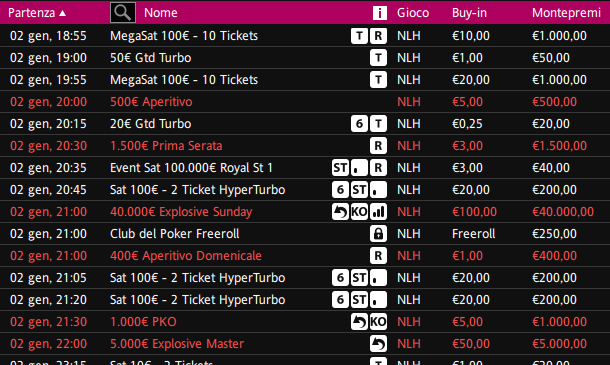Click the re-entry arrow icon on 1.000€ PKO
The width and height of the screenshot is (610, 365).
359,322
